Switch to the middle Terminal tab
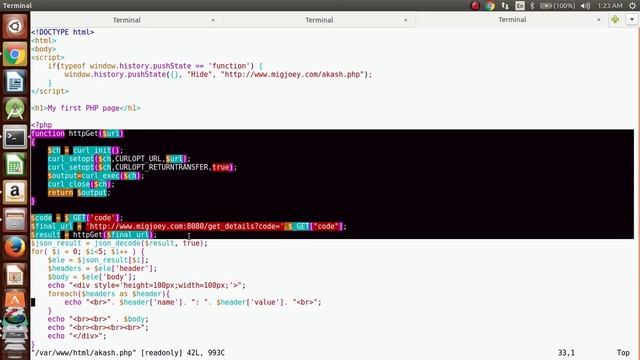The width and height of the screenshot is (640, 360). click(319, 20)
